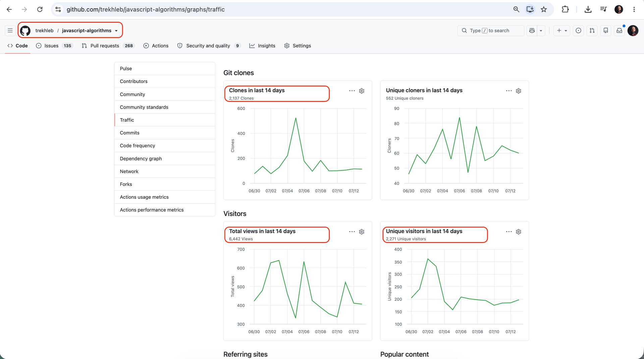Image resolution: width=644 pixels, height=359 pixels.
Task: Expand the javascript-algorithms repository switcher arrow
Action: point(116,31)
